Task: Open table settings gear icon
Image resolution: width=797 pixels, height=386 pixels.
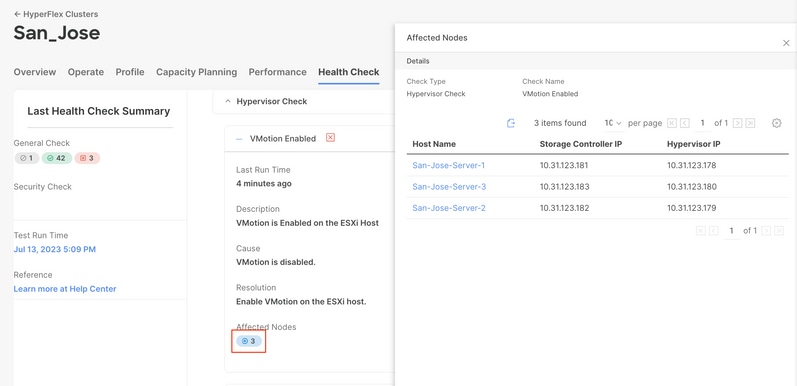Action: pyautogui.click(x=776, y=123)
